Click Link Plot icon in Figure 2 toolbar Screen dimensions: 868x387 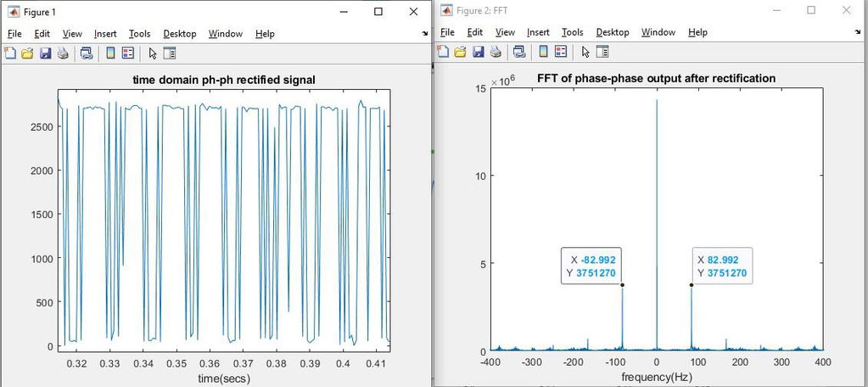[519, 52]
